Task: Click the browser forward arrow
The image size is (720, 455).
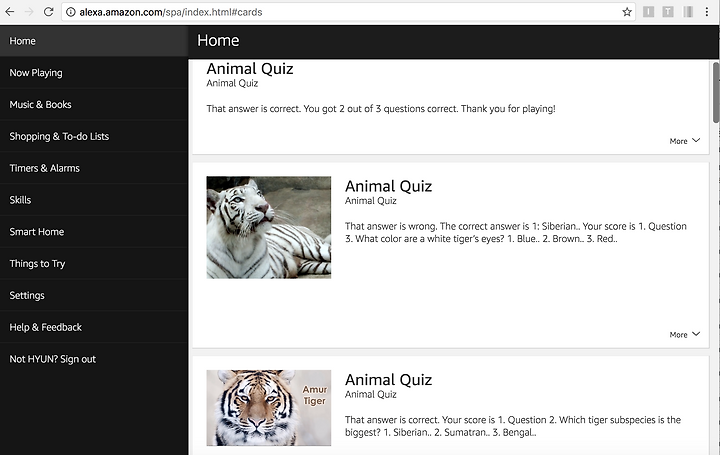Action: tap(29, 12)
